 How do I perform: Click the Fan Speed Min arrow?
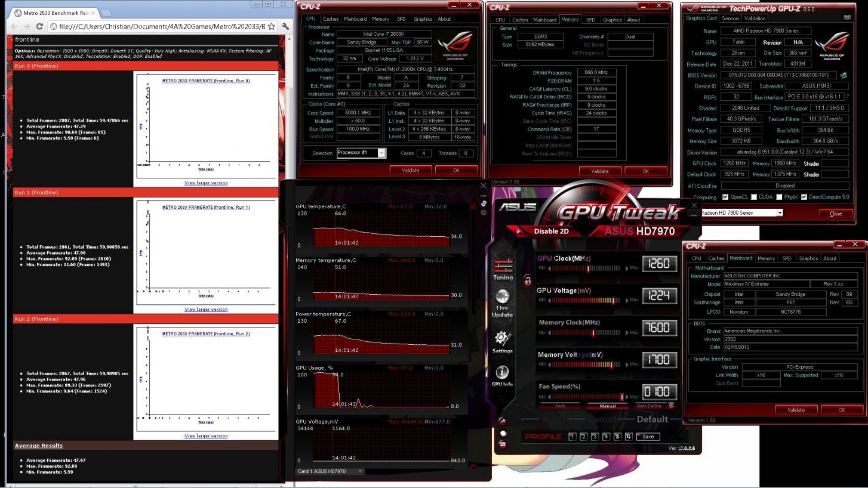click(550, 397)
